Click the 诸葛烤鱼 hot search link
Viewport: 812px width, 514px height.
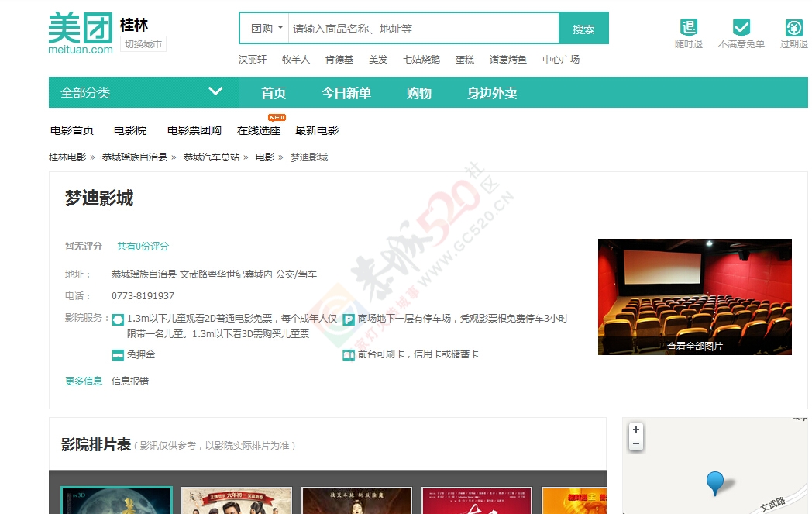[x=508, y=60]
